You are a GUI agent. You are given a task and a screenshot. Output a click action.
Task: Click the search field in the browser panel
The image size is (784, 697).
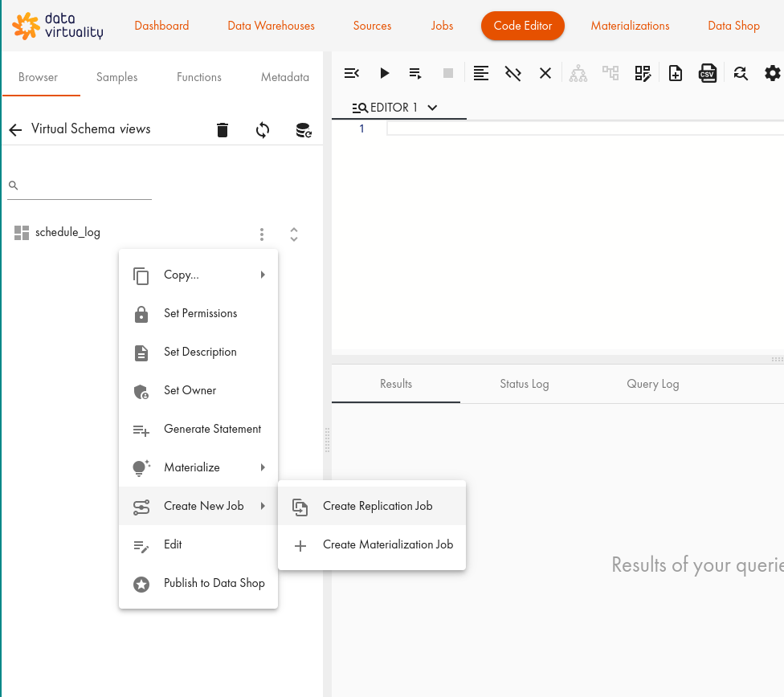pos(79,185)
